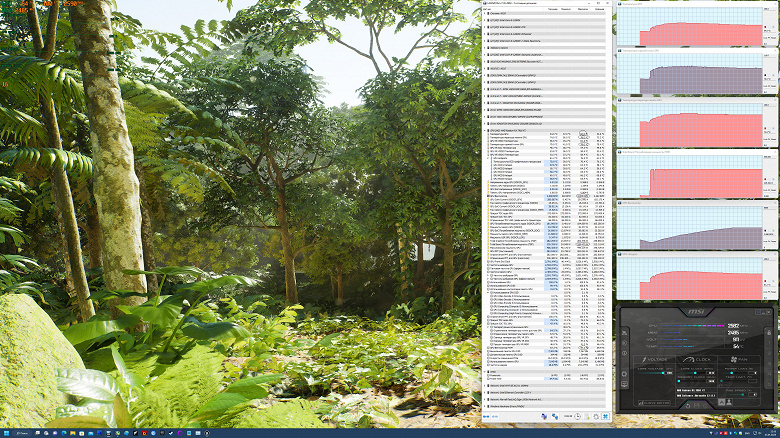
Task: Click the OC Scanner icon atop Afterburner's left sidebar
Action: tap(624, 333)
